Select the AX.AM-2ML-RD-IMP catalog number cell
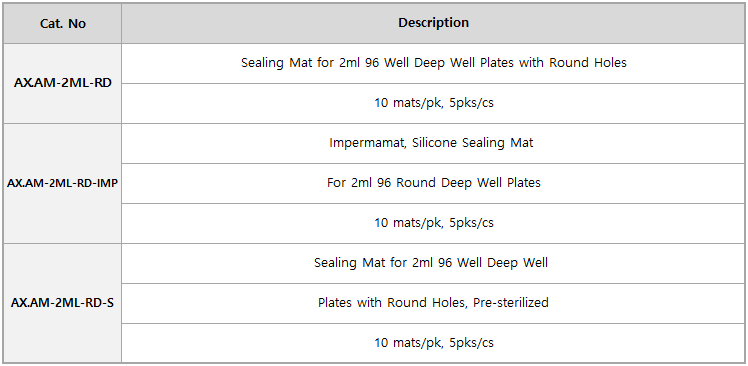The width and height of the screenshot is (748, 366). pos(63,183)
